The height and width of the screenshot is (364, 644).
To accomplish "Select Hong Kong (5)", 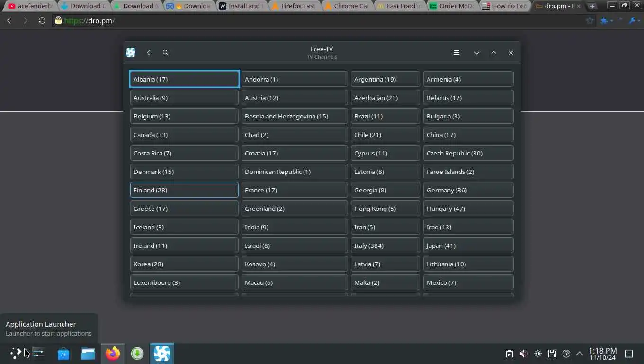I will tap(385, 209).
